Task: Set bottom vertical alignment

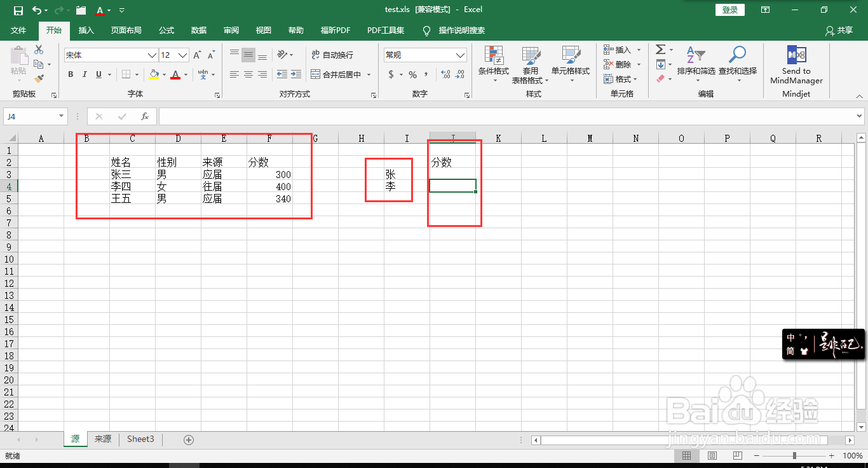Action: [262, 55]
